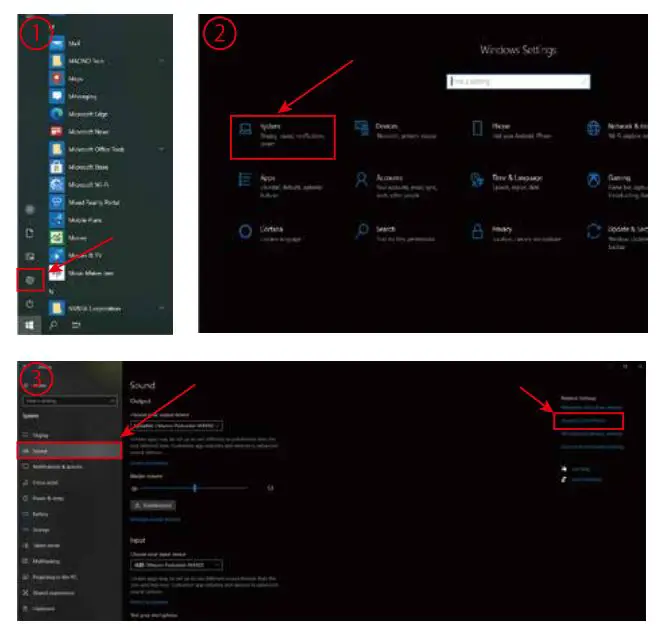
Task: Select Projecting to this PC
Action: (x=70, y=577)
